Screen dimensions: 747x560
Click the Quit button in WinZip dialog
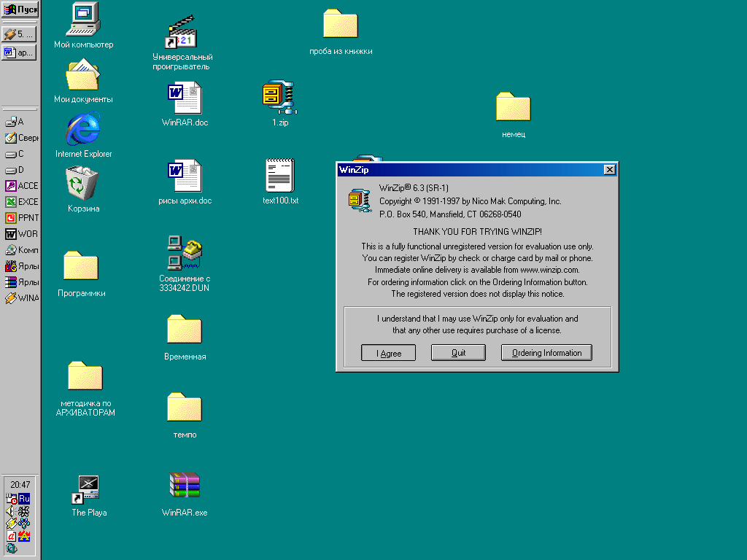pos(458,352)
